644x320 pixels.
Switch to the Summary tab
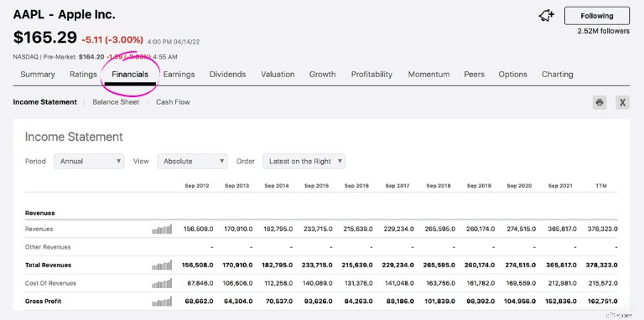[38, 75]
